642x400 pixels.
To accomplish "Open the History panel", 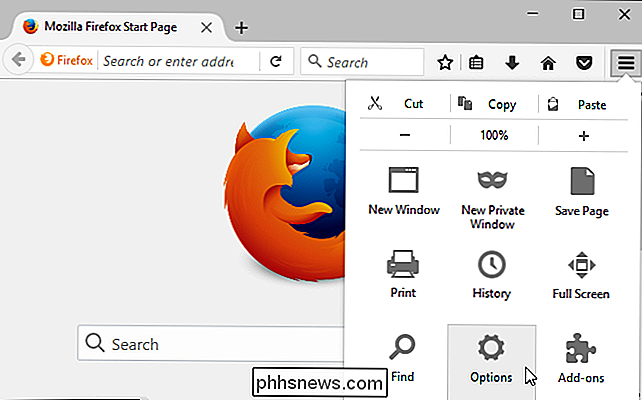I will tap(492, 275).
